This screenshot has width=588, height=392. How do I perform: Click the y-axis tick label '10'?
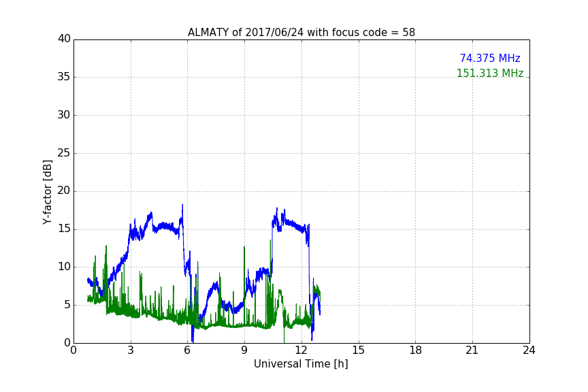tap(64, 267)
